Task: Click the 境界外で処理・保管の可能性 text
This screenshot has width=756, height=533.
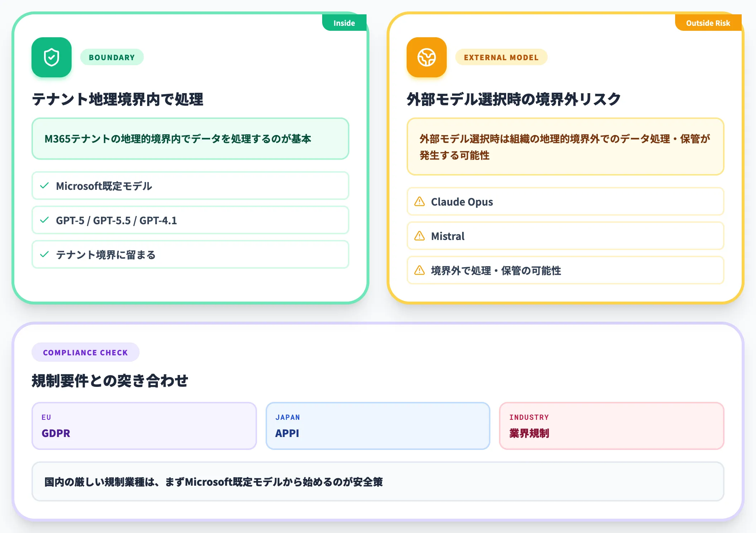Action: [496, 270]
